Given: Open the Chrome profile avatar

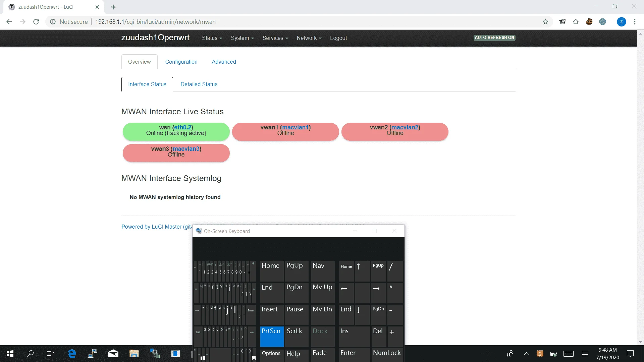Looking at the screenshot, I should tap(621, 22).
